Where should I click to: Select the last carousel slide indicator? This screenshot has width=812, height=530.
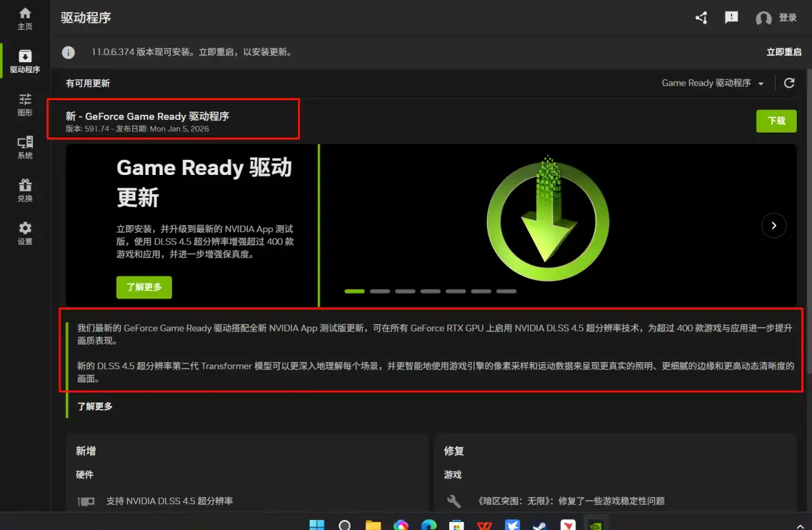(x=506, y=292)
